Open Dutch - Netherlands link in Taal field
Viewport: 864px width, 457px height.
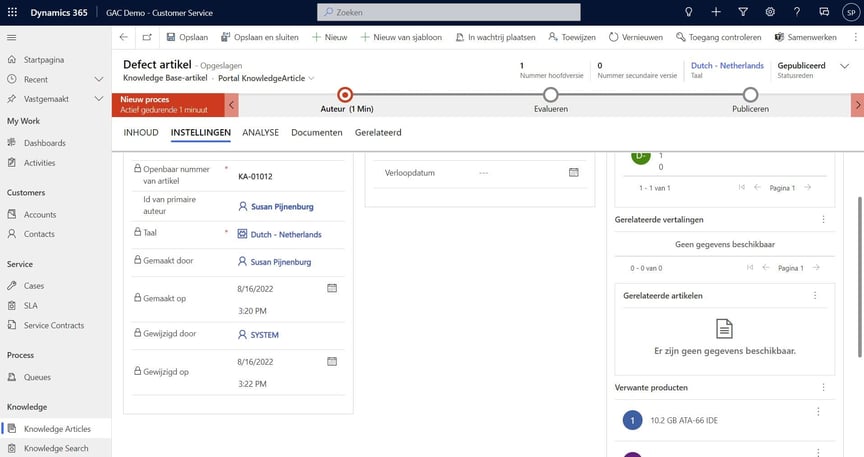tap(286, 234)
